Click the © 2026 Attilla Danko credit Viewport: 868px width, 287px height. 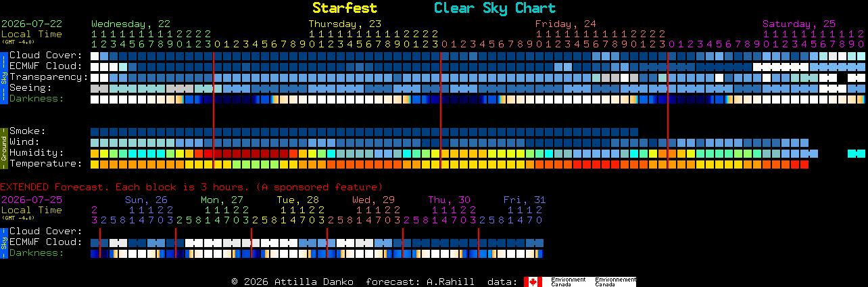(x=293, y=282)
